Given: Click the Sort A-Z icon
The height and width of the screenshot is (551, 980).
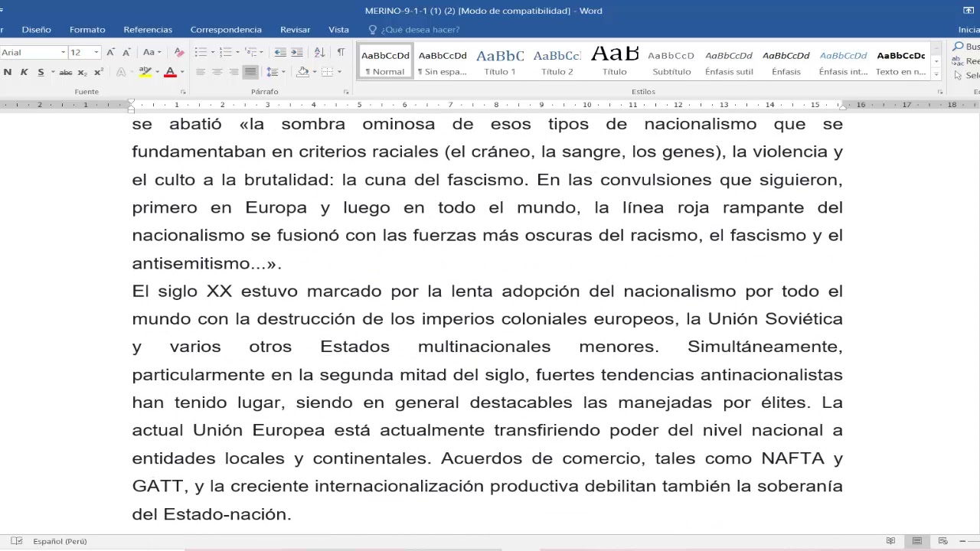Looking at the screenshot, I should 319,52.
